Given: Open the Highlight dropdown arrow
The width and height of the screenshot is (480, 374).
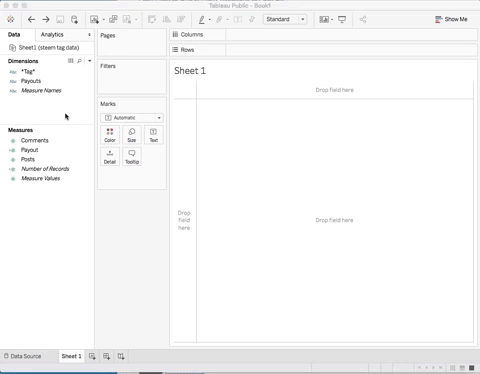Looking at the screenshot, I should click(210, 20).
